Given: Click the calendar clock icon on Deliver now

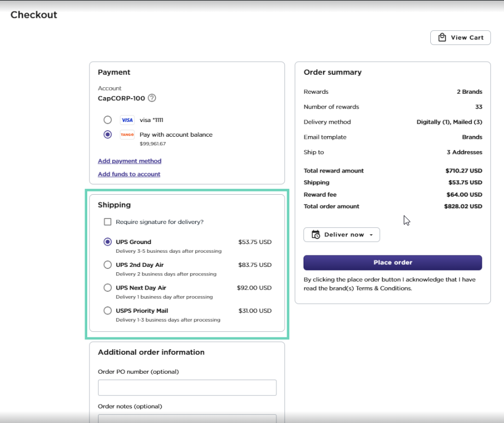Looking at the screenshot, I should (x=315, y=235).
